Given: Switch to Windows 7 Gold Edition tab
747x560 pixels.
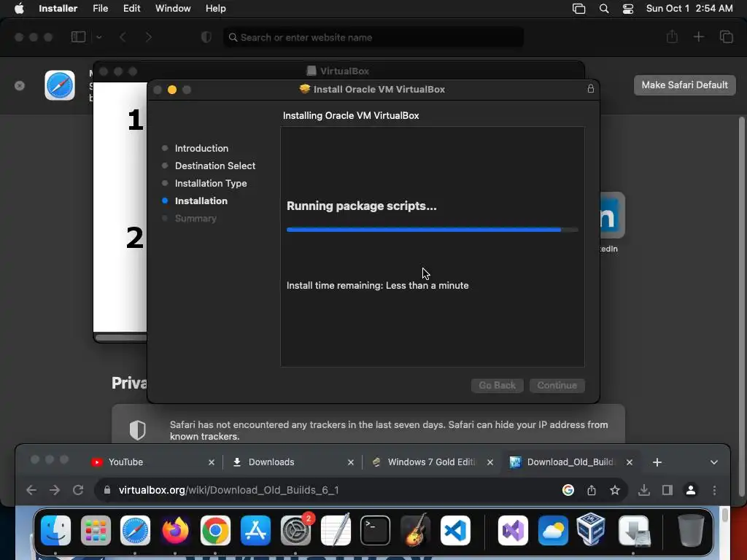Looking at the screenshot, I should point(432,462).
